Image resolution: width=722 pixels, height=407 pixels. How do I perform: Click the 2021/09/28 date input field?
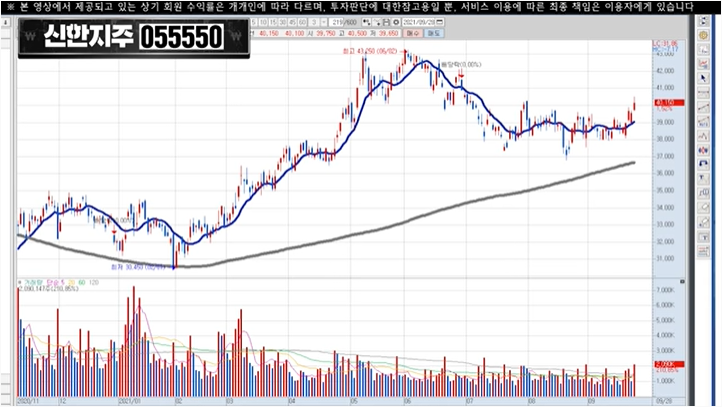click(419, 22)
